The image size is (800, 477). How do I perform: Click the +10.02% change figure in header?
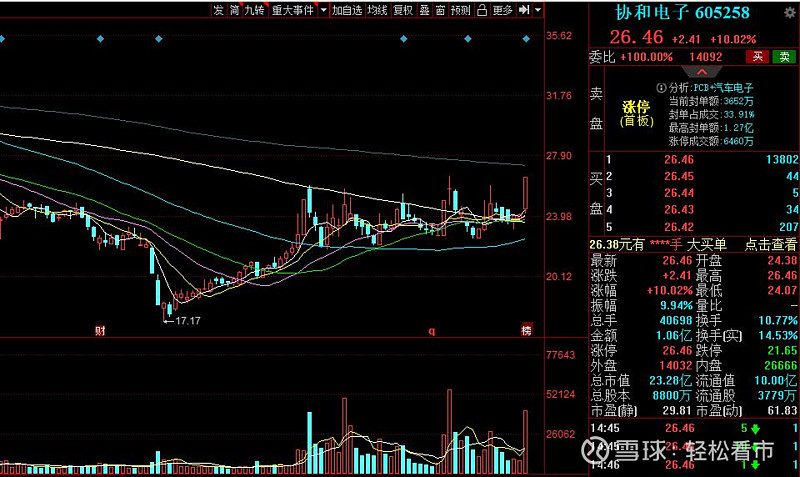pyautogui.click(x=733, y=39)
